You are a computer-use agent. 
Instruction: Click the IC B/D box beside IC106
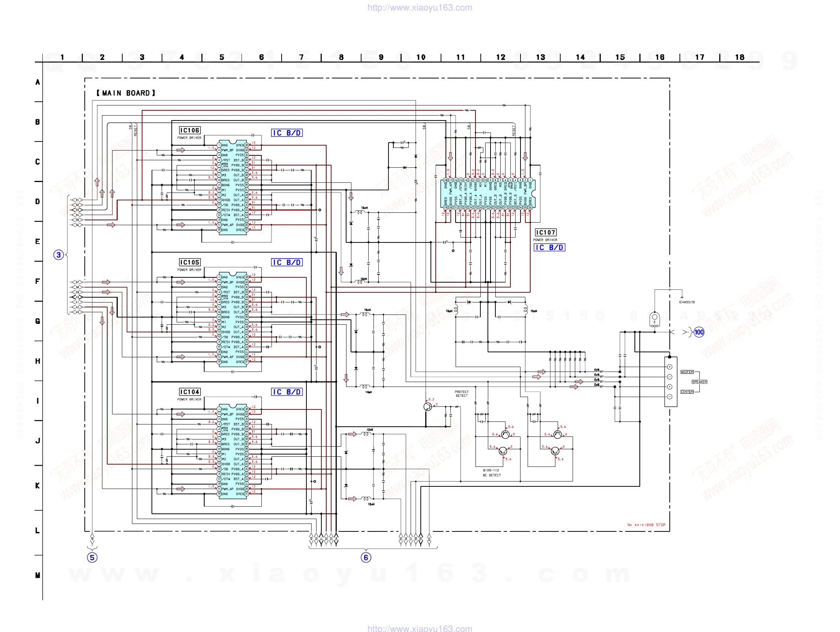287,132
